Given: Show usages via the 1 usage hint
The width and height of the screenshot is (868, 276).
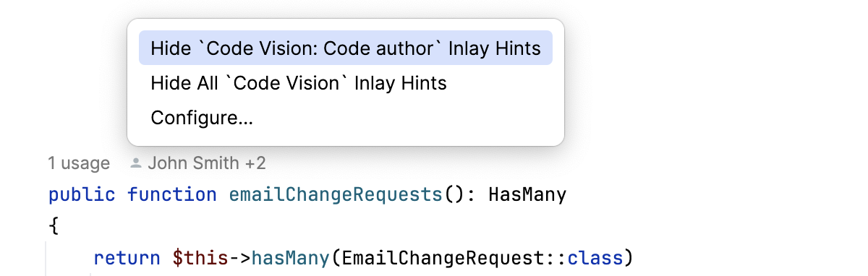Looking at the screenshot, I should [79, 163].
